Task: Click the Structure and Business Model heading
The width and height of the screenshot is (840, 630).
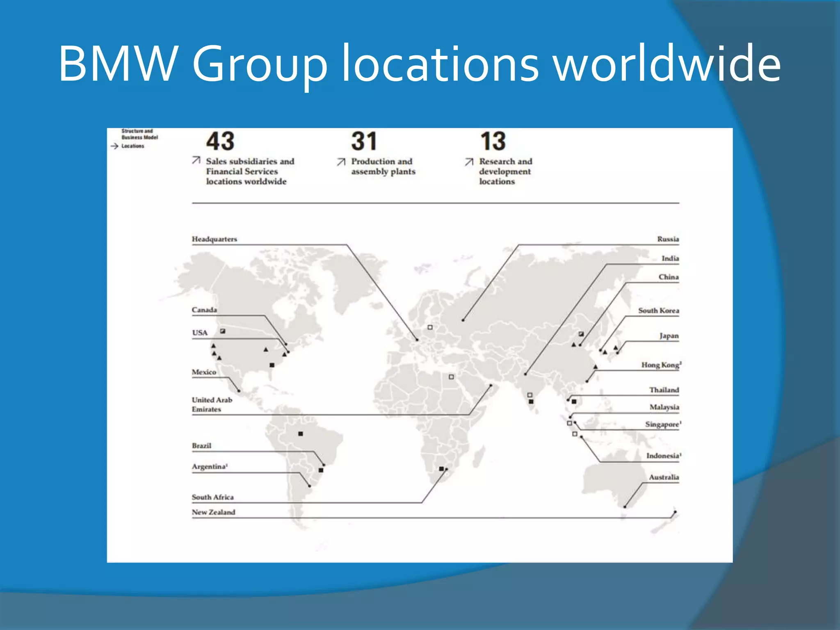Action: [x=139, y=134]
